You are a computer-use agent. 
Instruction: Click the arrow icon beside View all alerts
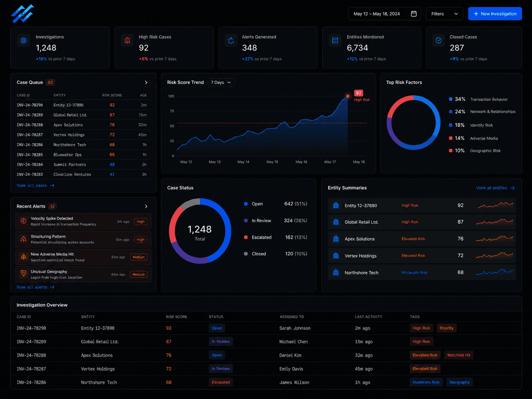tap(52, 287)
